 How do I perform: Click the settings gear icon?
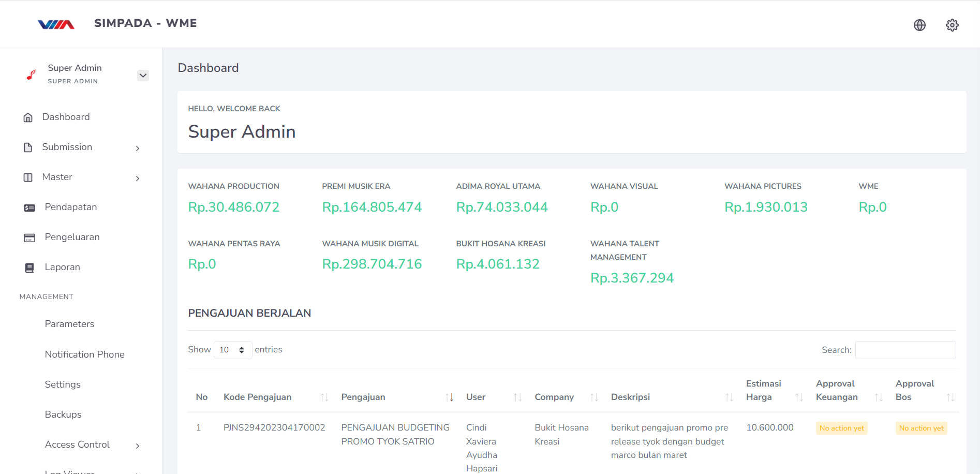[x=952, y=25]
